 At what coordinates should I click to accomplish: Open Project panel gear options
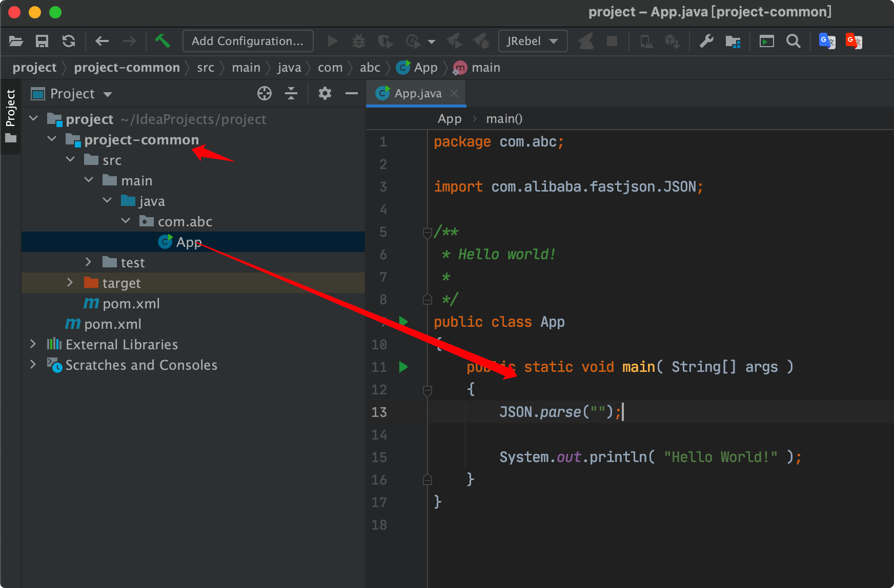[325, 93]
